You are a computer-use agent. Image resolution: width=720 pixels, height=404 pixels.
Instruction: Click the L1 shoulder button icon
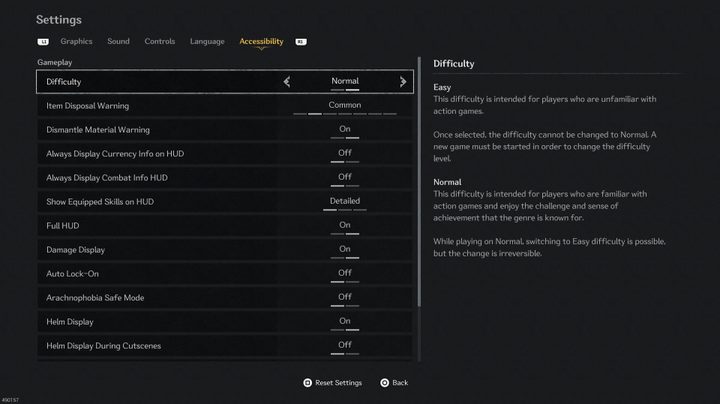(x=43, y=42)
